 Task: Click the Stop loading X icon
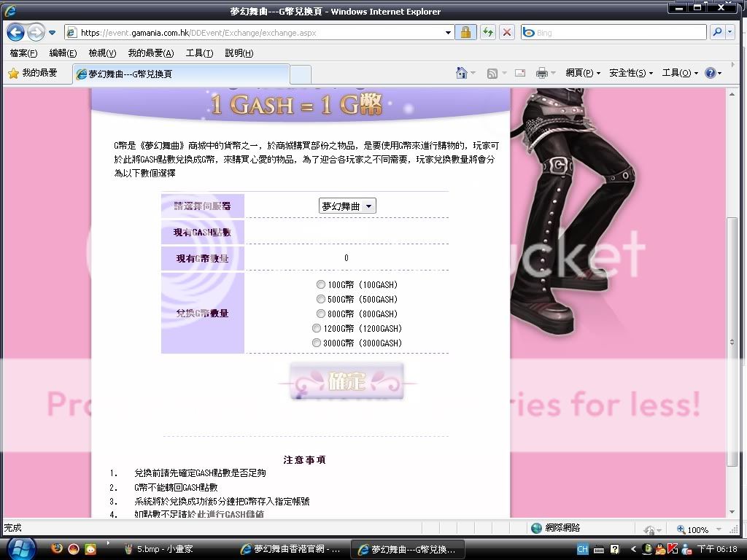507,33
